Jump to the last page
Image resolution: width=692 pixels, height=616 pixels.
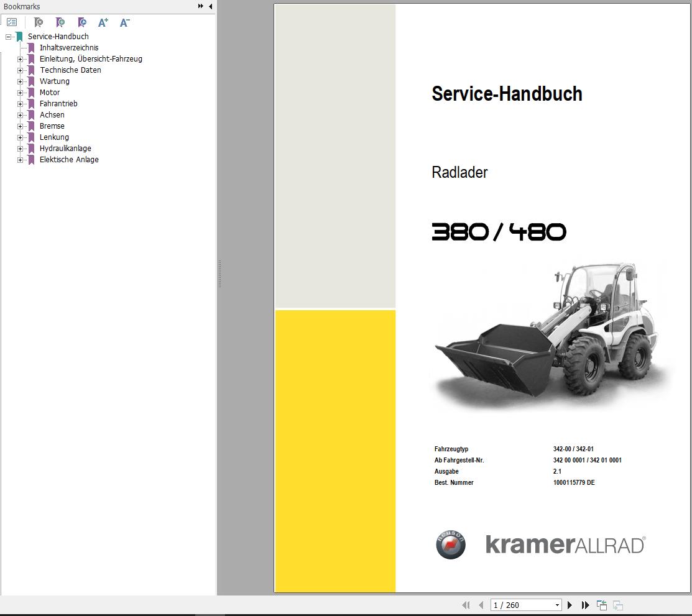point(585,605)
